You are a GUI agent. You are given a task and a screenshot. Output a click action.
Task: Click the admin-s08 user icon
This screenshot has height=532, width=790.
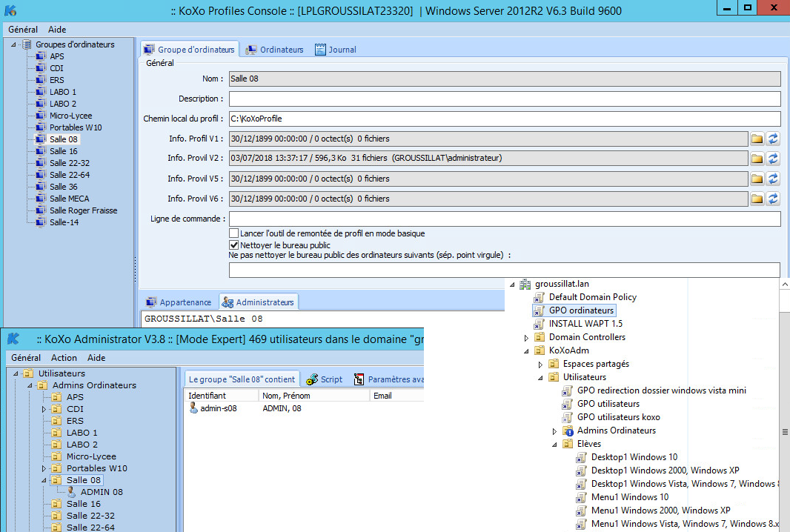pyautogui.click(x=193, y=408)
